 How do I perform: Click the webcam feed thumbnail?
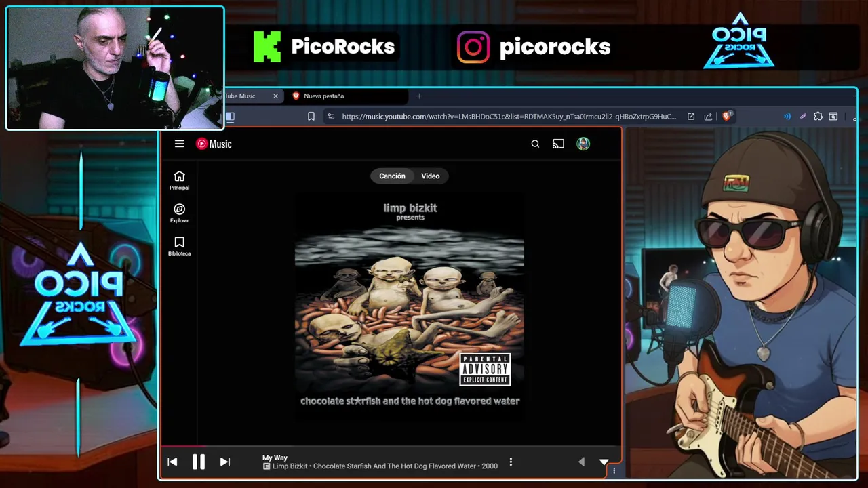(115, 68)
